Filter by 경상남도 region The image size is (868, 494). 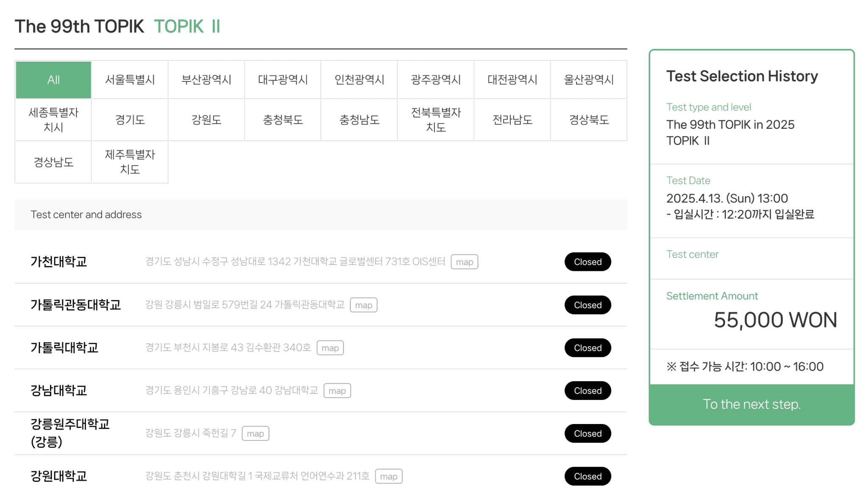pyautogui.click(x=53, y=162)
